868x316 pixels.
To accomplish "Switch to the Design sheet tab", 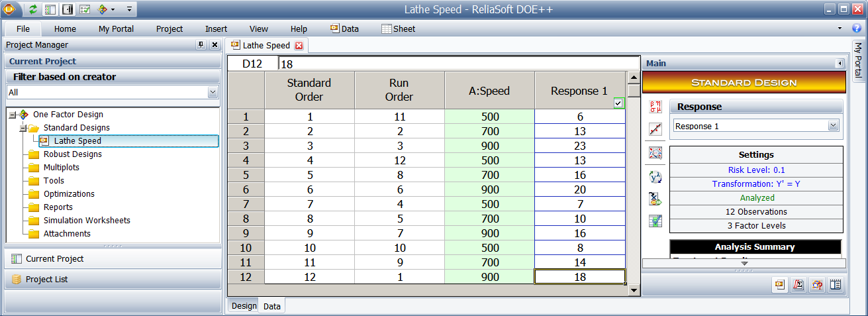I will (244, 306).
